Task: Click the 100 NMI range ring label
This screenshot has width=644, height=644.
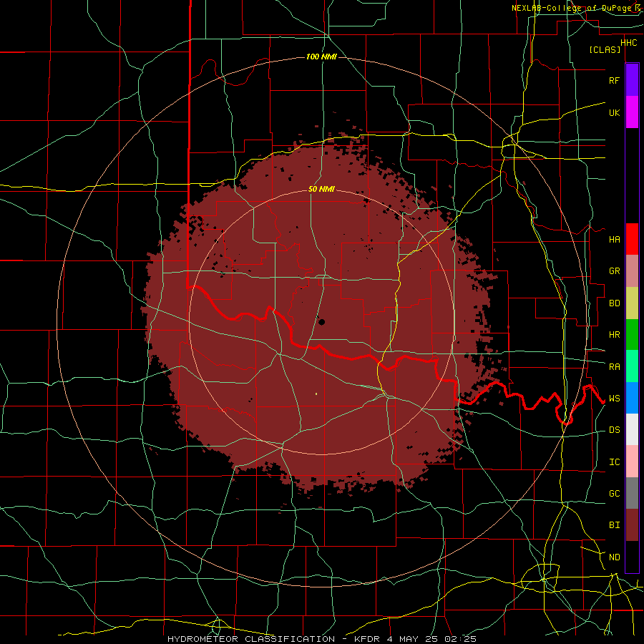Action: click(x=321, y=57)
